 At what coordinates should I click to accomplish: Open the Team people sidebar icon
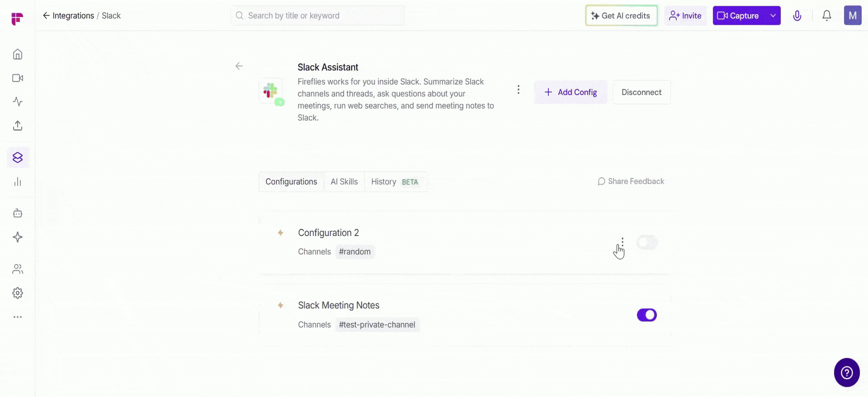(18, 269)
